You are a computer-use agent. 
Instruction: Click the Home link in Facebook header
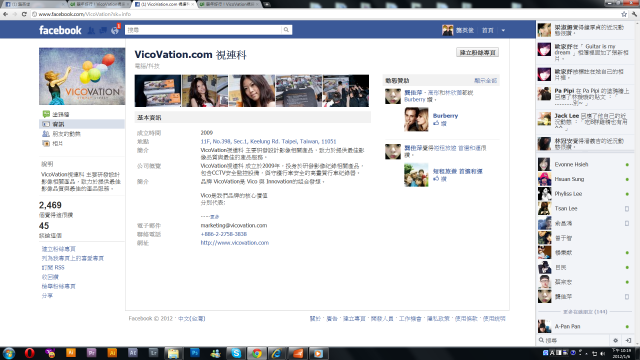tap(487, 30)
